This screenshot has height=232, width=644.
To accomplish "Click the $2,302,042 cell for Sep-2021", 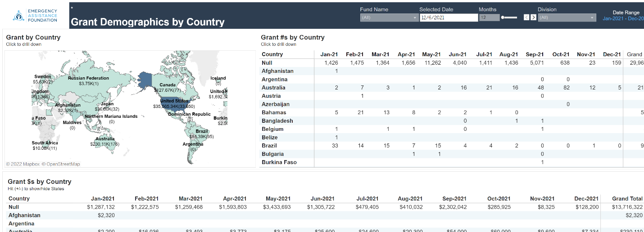I will point(452,207).
